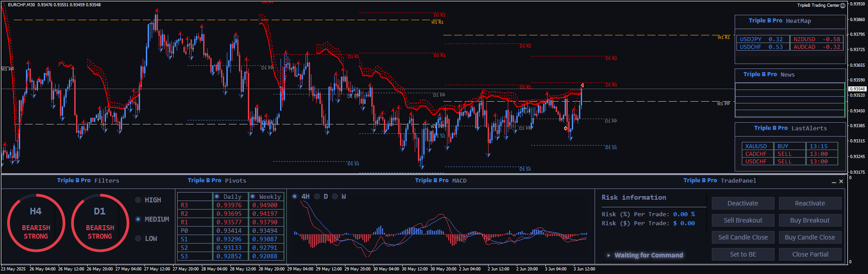
Task: Click the Close Partial button
Action: point(810,254)
